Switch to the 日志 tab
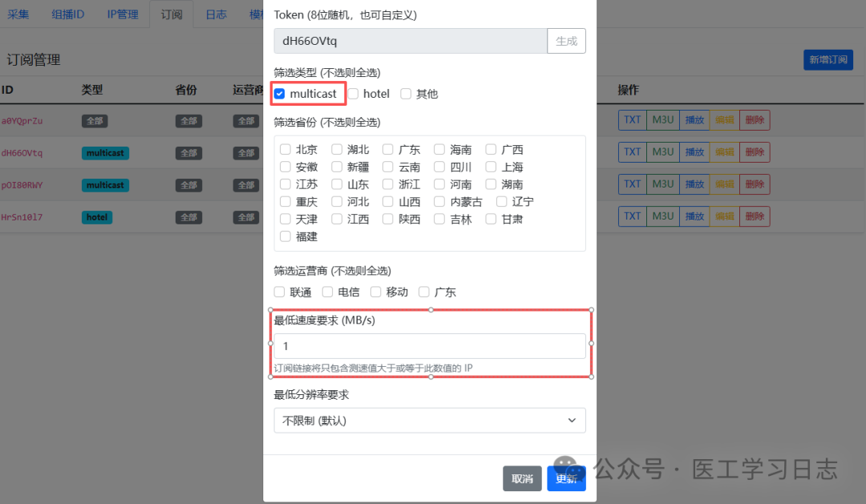Image resolution: width=866 pixels, height=504 pixels. click(x=215, y=14)
